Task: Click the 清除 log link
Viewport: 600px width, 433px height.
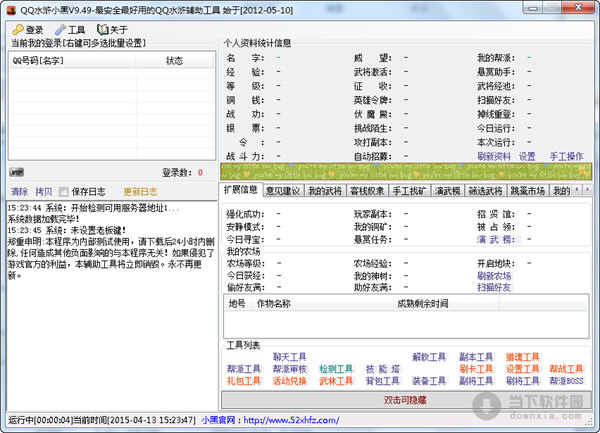Action: [x=20, y=192]
